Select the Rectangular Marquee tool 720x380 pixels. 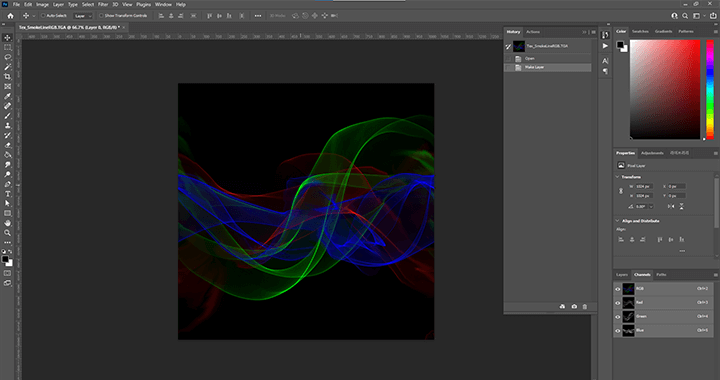[x=7, y=47]
